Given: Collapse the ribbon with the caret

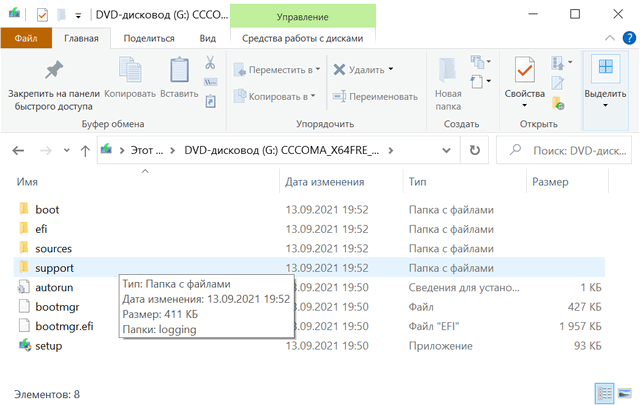Looking at the screenshot, I should point(609,38).
